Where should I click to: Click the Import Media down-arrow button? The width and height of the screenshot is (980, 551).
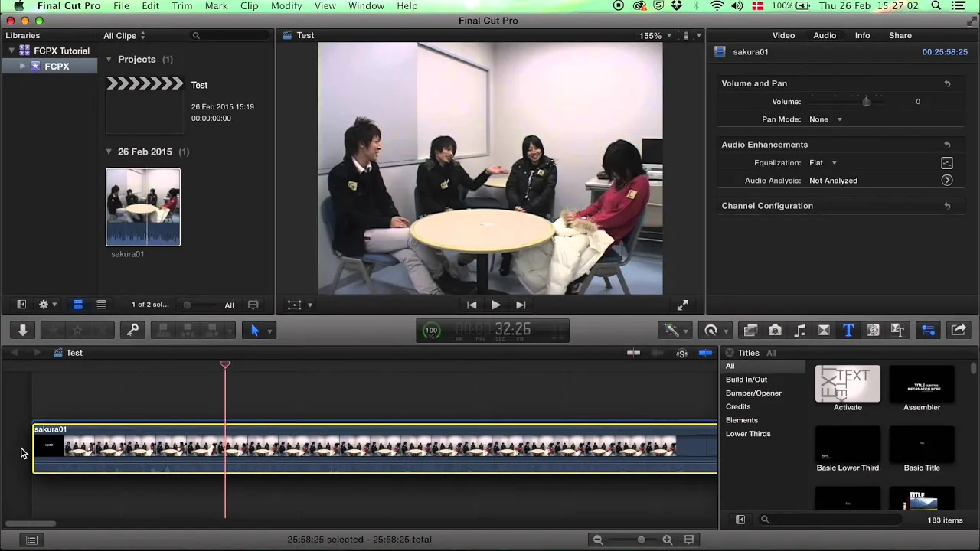point(22,330)
